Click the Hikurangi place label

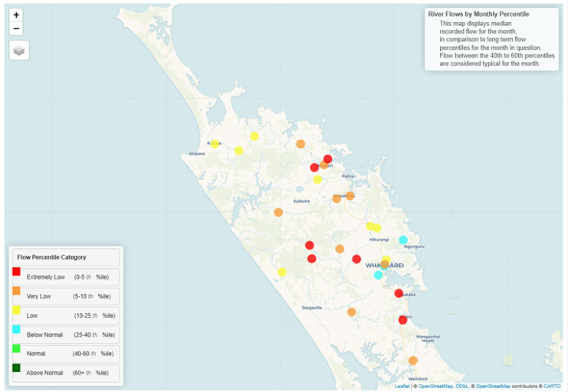point(379,240)
